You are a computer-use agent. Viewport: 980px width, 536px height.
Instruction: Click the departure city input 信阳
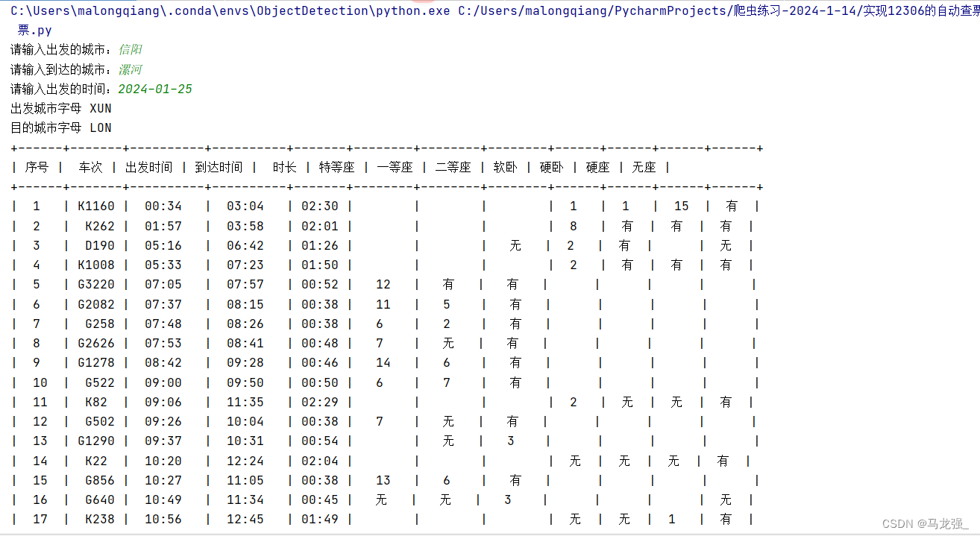130,50
